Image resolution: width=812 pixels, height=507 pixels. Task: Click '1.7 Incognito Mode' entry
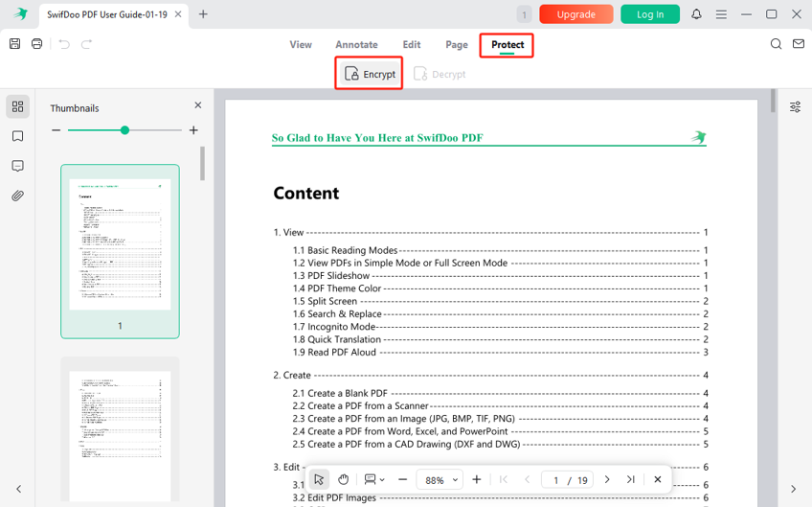334,327
